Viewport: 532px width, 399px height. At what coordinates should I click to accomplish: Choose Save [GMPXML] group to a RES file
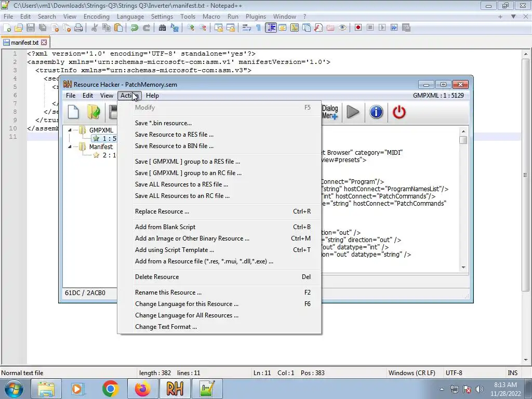tap(220, 162)
